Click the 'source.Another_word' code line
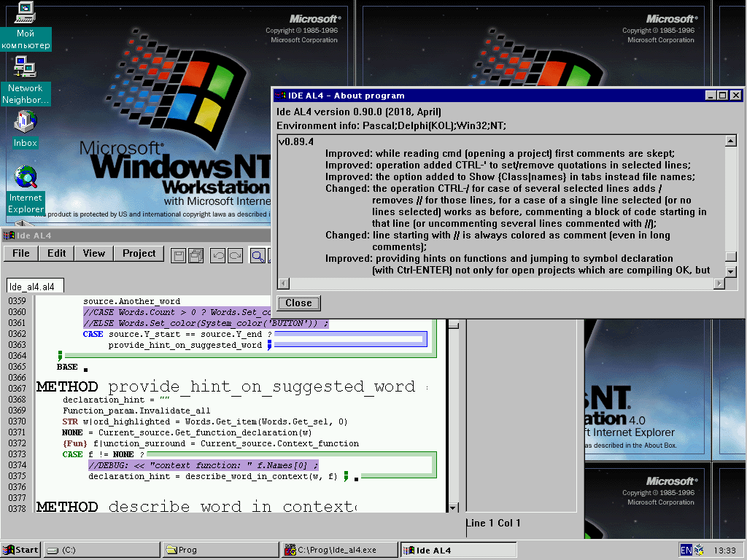 coord(131,301)
